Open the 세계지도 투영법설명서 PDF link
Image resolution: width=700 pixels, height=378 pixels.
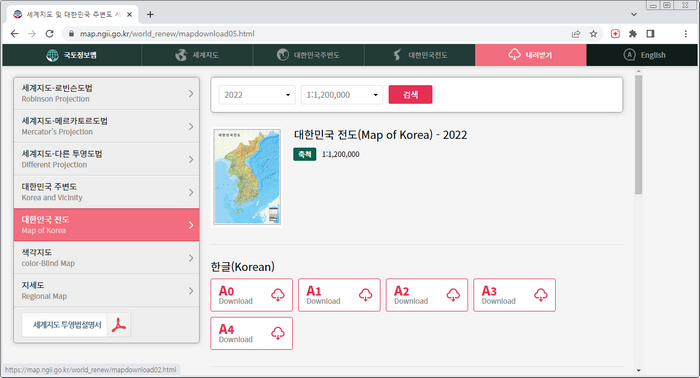[76, 325]
